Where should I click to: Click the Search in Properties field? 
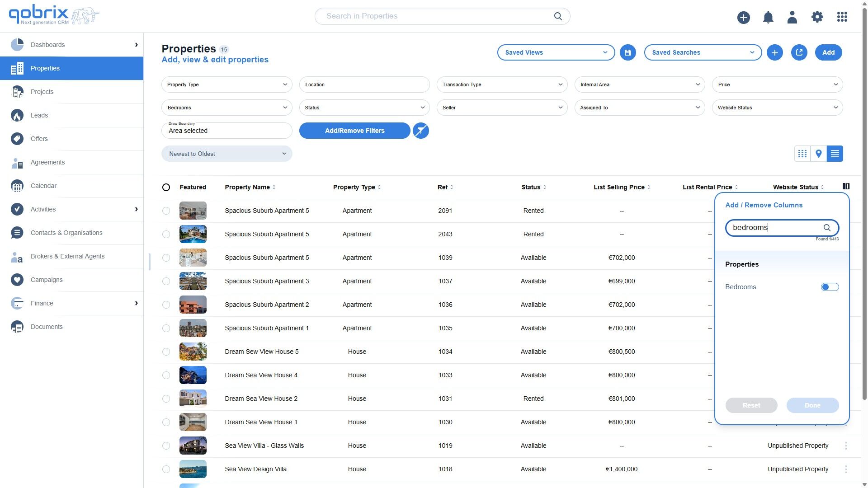[434, 16]
